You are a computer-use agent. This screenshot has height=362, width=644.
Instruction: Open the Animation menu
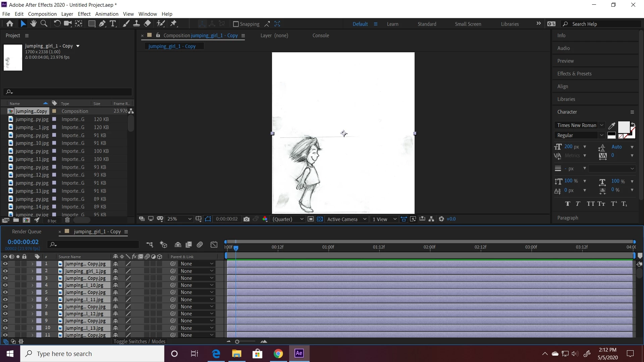click(x=107, y=14)
